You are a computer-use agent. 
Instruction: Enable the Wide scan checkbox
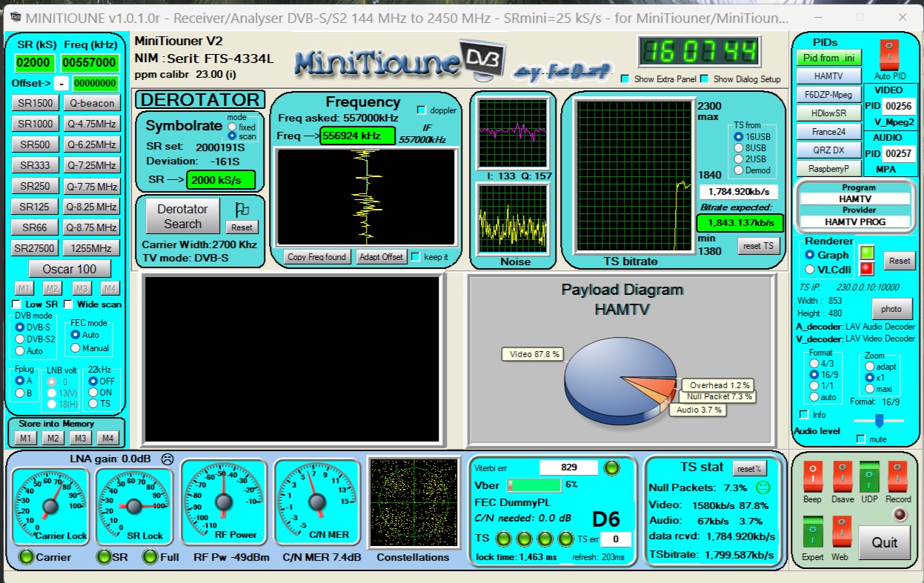click(68, 304)
